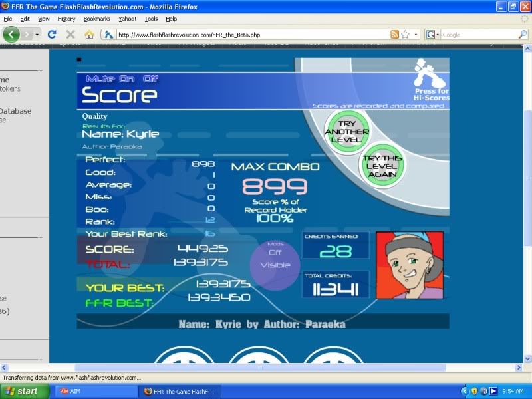The width and height of the screenshot is (532, 399).
Task: Stop page loading with the X icon
Action: pyautogui.click(x=70, y=34)
